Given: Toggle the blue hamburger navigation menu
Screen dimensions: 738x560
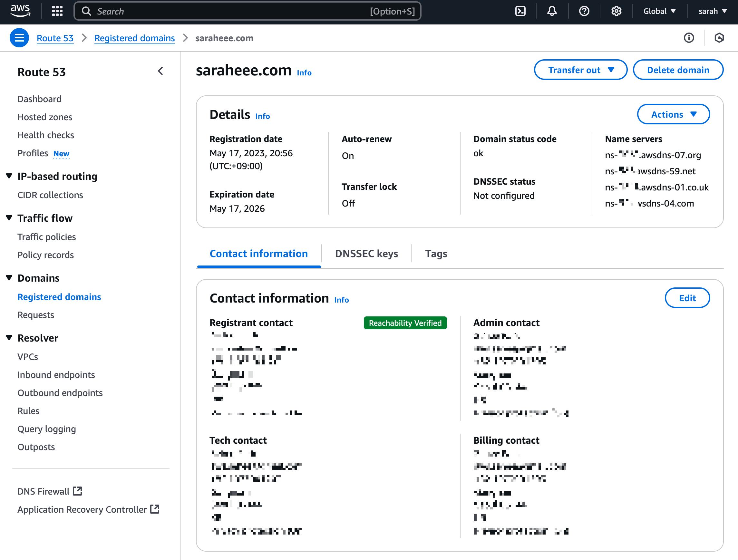Looking at the screenshot, I should coord(19,38).
